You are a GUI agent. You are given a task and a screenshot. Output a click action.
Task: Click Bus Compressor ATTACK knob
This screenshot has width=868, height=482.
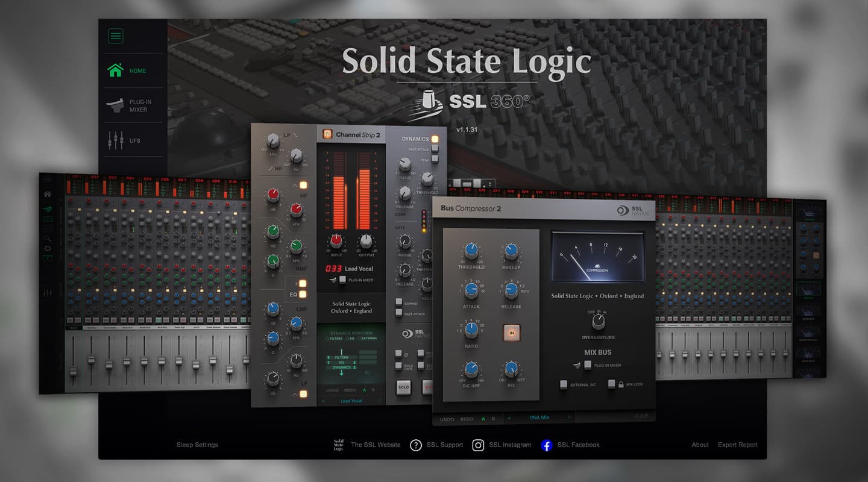(x=471, y=291)
